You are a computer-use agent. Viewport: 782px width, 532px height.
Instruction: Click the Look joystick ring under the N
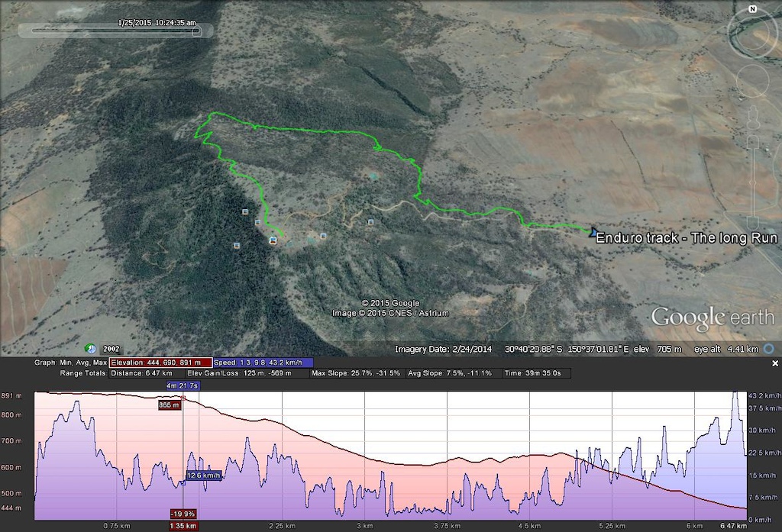click(x=752, y=35)
